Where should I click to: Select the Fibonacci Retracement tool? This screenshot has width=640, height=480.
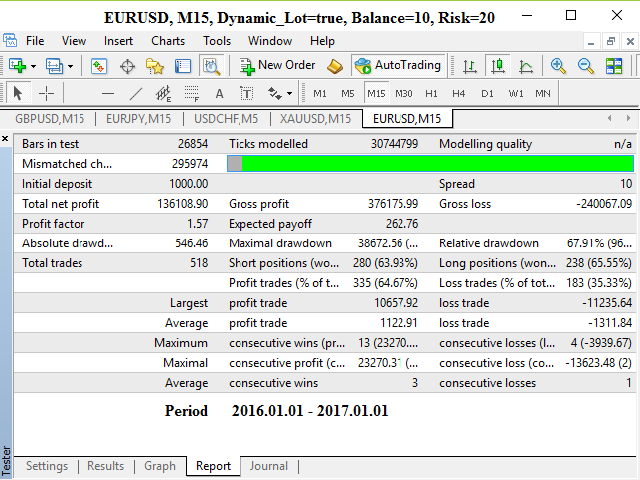191,94
